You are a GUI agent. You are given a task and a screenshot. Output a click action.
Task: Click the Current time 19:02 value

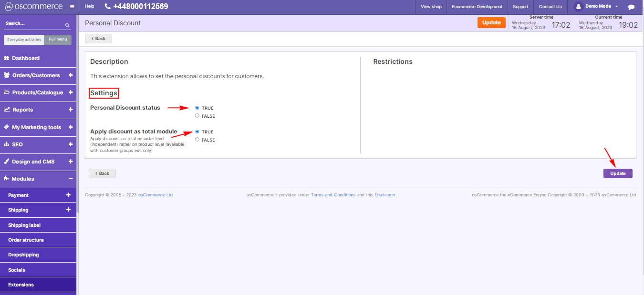tap(628, 25)
